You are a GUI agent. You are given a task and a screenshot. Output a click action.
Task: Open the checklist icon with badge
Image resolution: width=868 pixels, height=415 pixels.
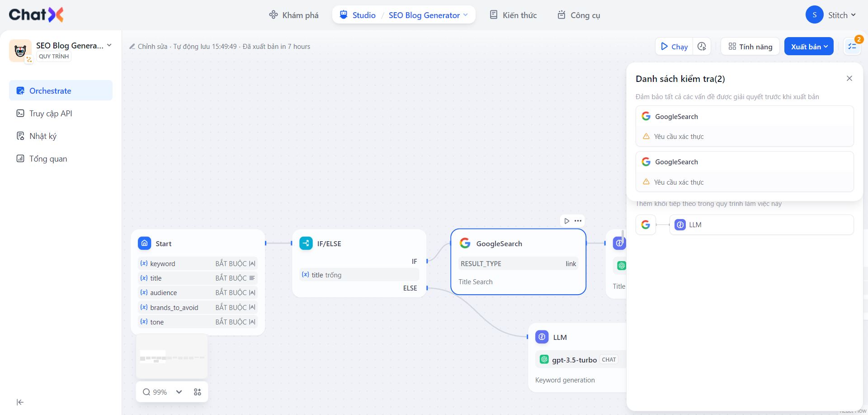(x=853, y=47)
